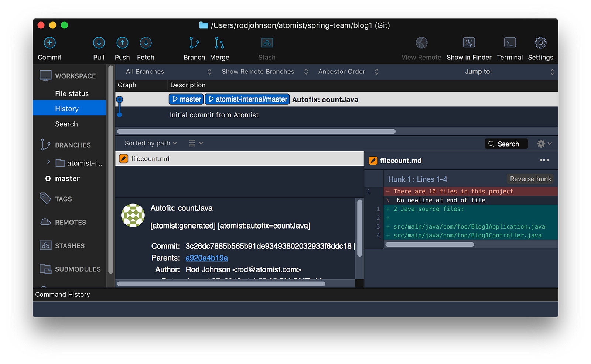Click the author avatar for Autofix commit
591x364 pixels.
[133, 215]
